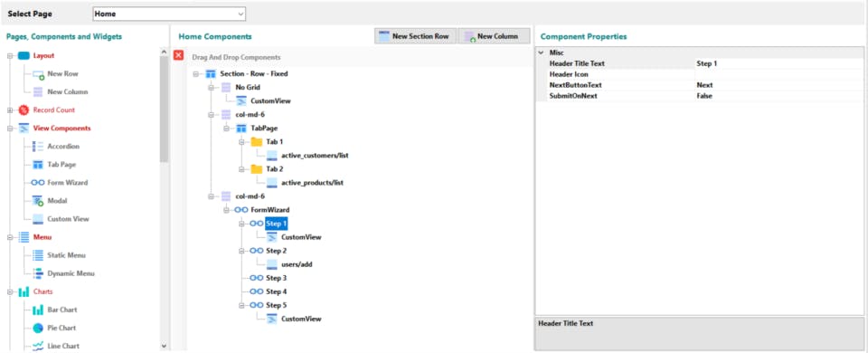Click the Component Properties heading
Viewport: 868px width, 353px height.
583,36
